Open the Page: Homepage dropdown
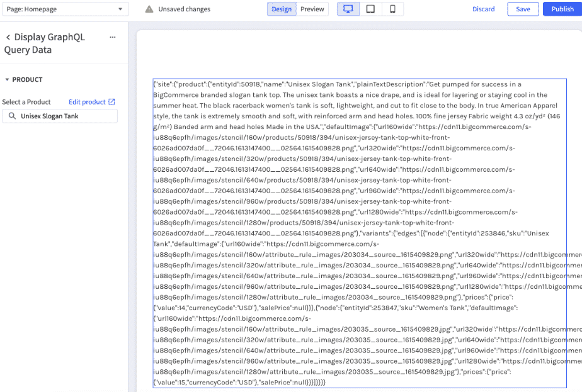The height and width of the screenshot is (392, 582). click(x=65, y=9)
